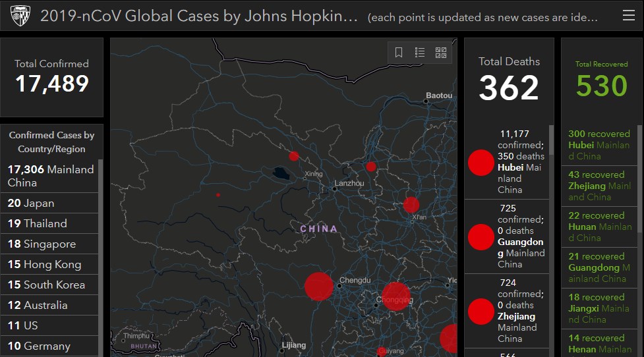Select 43 recovered Zhejiang entry
644x357 pixels.
point(599,186)
